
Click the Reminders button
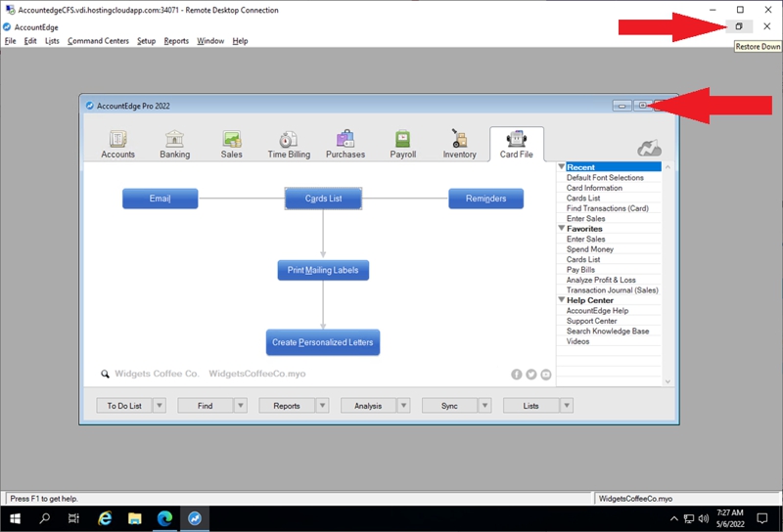[485, 199]
